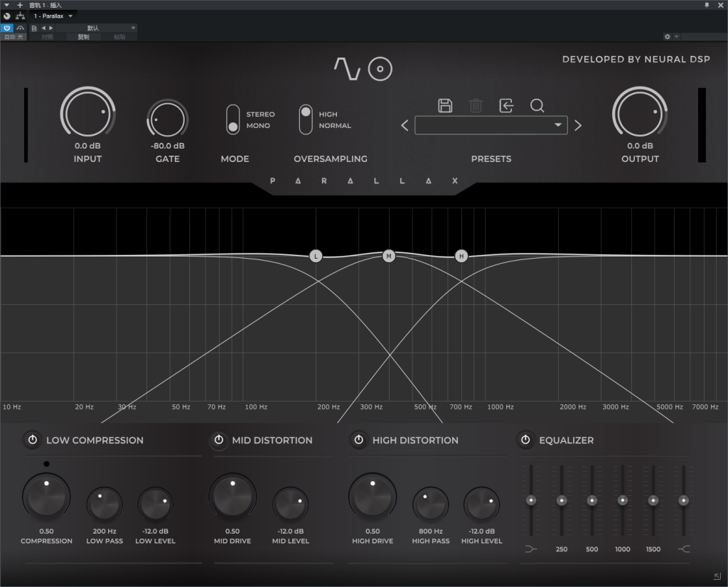Click the Gate threshold knob
728x587 pixels.
(x=167, y=119)
